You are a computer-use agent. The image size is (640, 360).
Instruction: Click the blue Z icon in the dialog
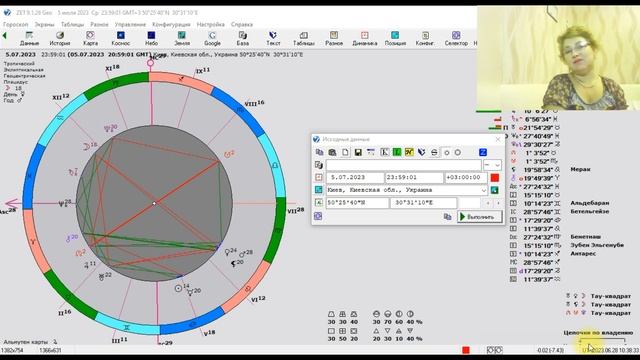pyautogui.click(x=483, y=152)
